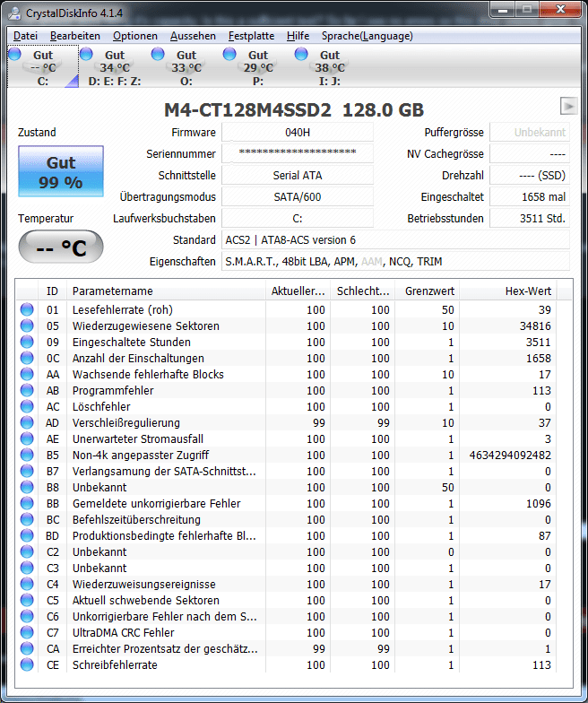The height and width of the screenshot is (703, 588).
Task: Click status orb of Eingeschaltete Stunden row
Action: (27, 342)
